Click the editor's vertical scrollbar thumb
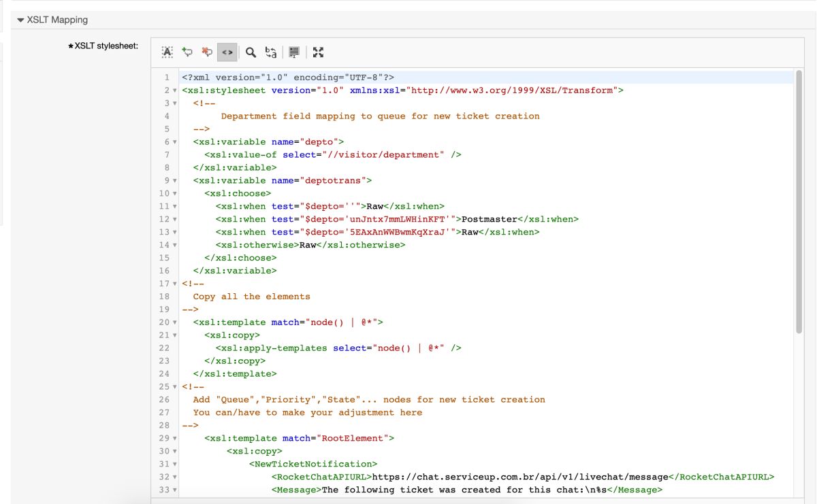 point(799,201)
